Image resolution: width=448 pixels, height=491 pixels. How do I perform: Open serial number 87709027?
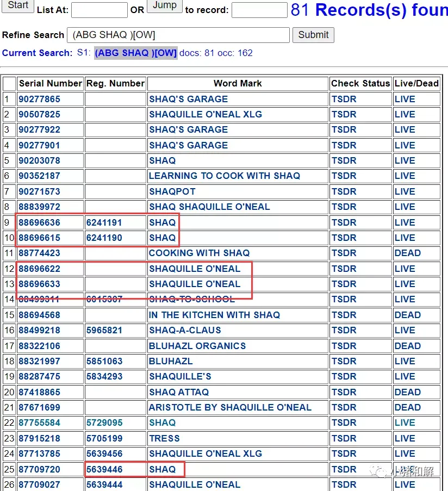point(40,484)
